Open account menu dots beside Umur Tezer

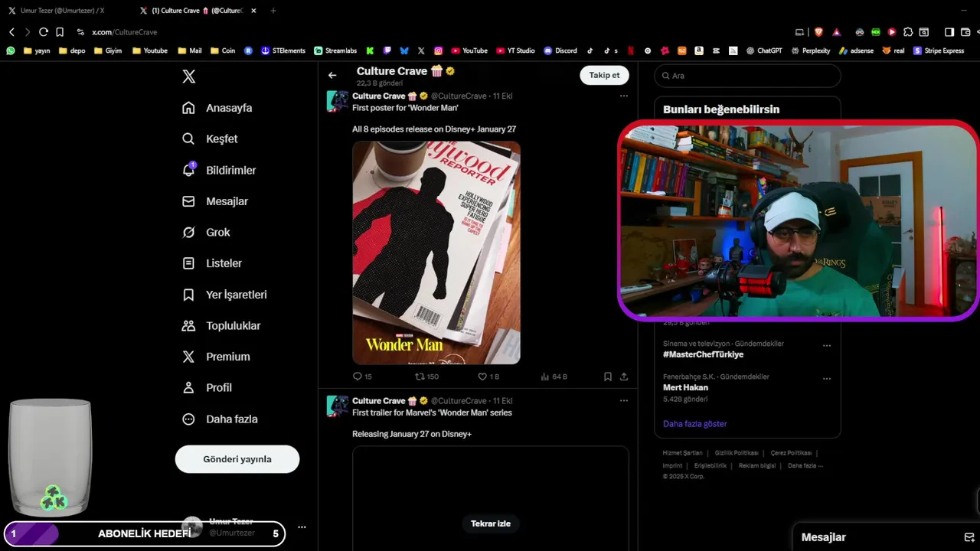point(302,527)
